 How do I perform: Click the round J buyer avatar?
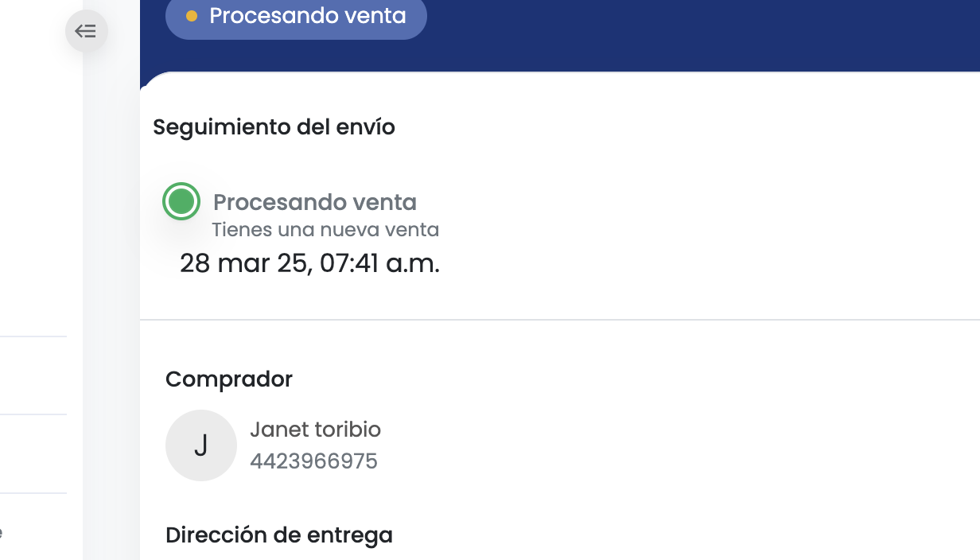[x=201, y=445]
